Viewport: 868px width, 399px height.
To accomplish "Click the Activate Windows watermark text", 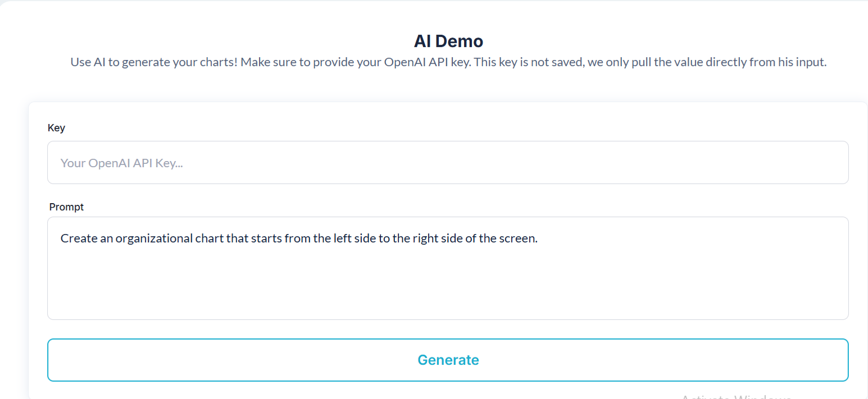I will (736, 396).
